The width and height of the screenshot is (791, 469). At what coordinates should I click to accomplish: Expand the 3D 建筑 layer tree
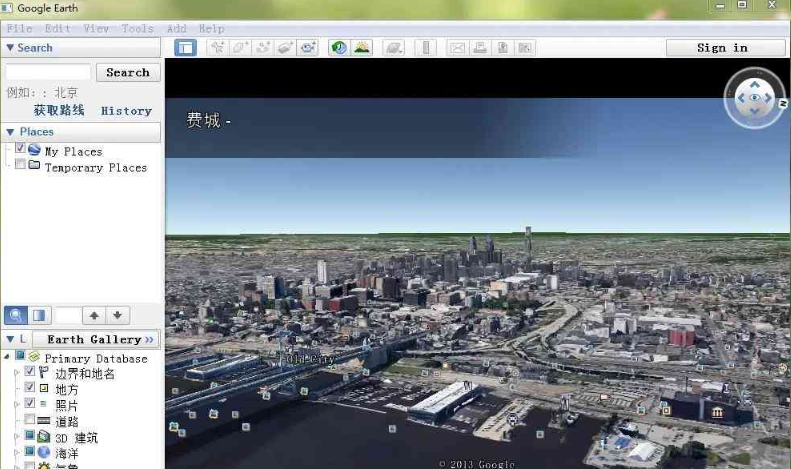[16, 437]
